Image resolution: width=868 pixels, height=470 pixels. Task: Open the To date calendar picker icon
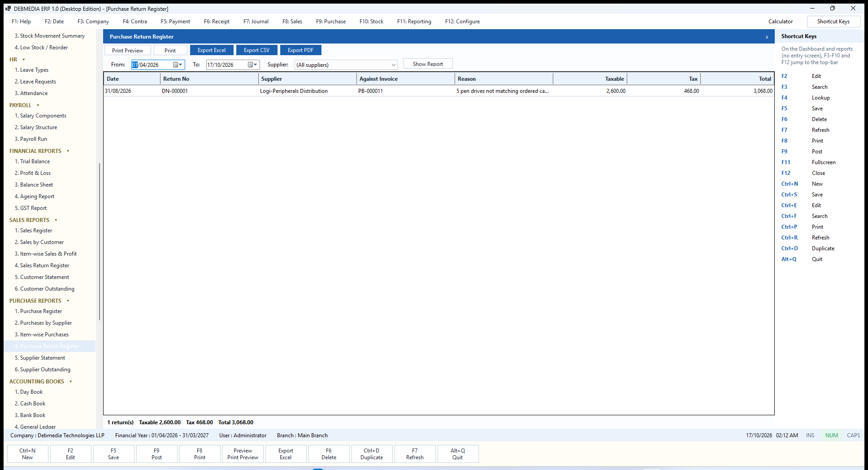tap(250, 65)
